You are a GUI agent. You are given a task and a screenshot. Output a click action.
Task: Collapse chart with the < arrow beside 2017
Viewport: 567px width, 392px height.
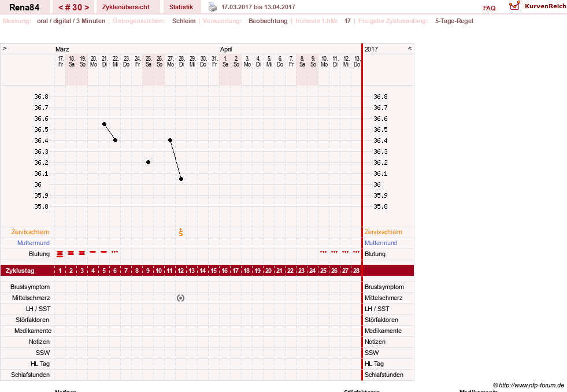click(410, 48)
